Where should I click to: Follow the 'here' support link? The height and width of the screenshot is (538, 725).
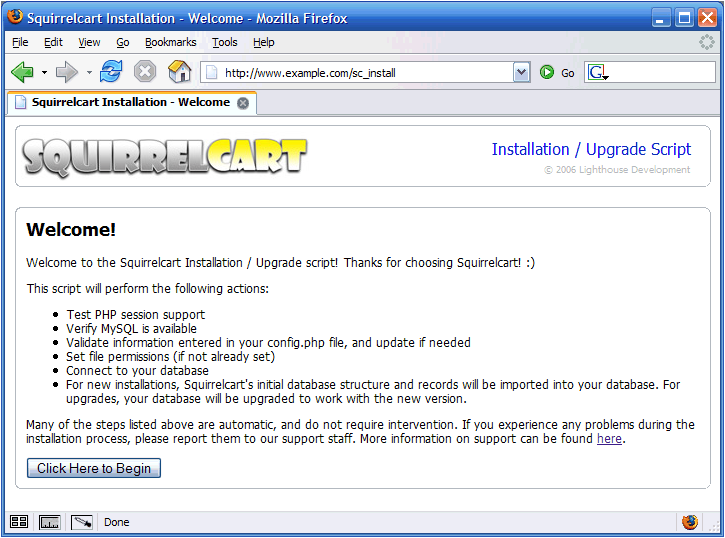[x=609, y=439]
